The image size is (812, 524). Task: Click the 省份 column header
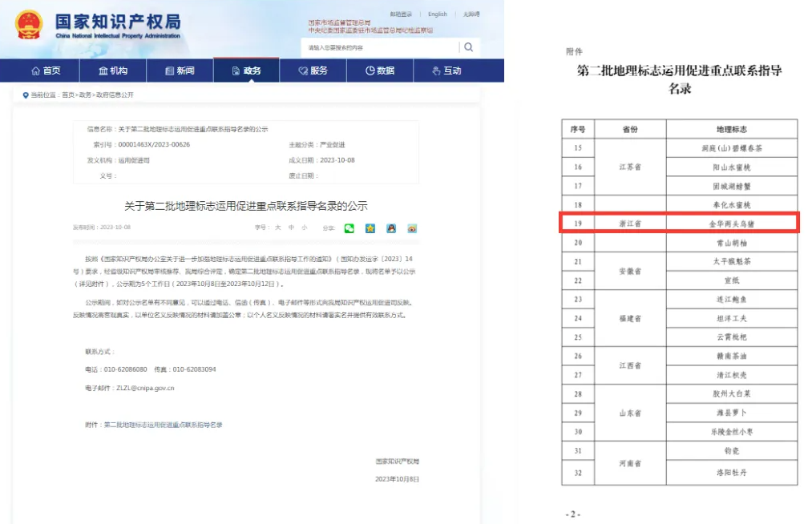630,129
